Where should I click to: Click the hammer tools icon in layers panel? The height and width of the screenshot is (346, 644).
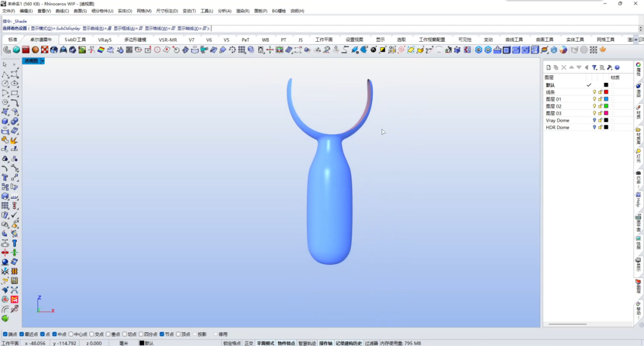pos(609,67)
